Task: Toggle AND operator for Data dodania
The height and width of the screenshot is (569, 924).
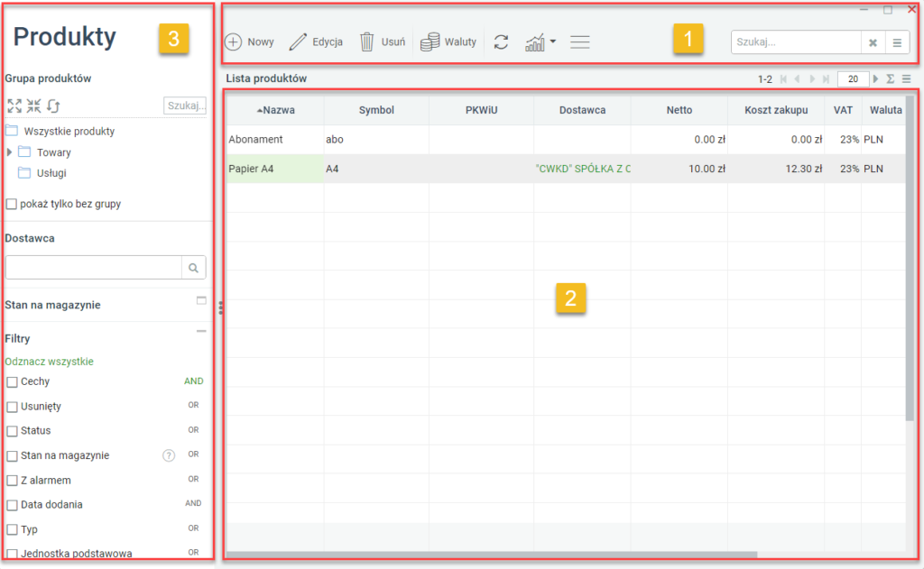Action: click(193, 503)
